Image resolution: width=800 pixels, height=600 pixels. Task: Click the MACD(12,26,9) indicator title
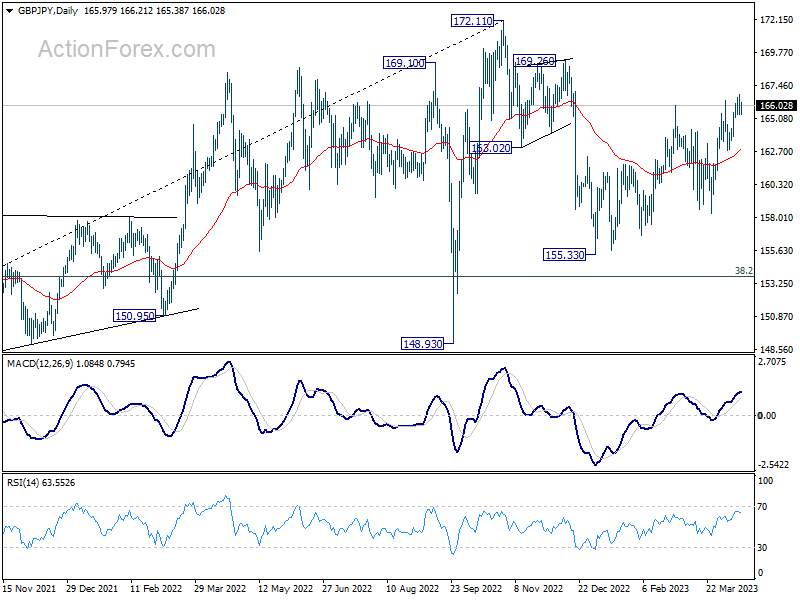click(40, 364)
